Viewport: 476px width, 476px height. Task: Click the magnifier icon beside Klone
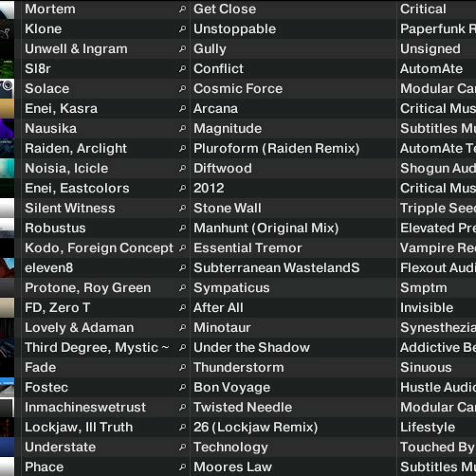182,29
